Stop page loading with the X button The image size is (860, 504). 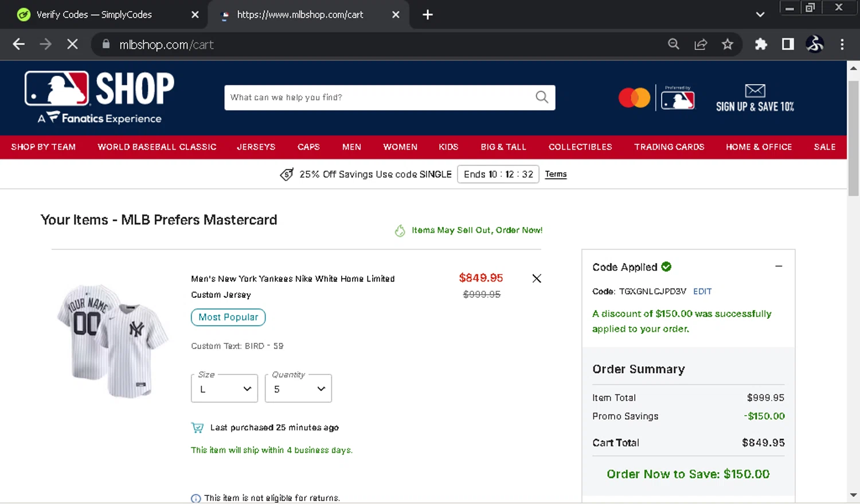[72, 44]
